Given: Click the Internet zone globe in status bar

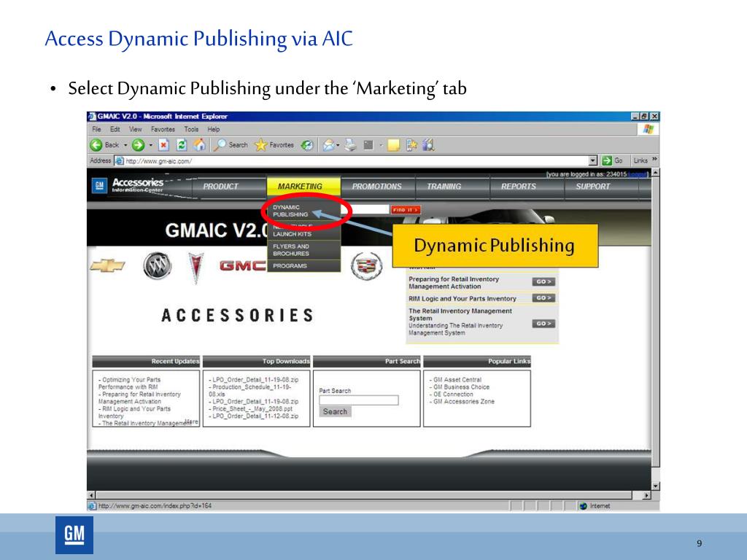Looking at the screenshot, I should tap(583, 506).
